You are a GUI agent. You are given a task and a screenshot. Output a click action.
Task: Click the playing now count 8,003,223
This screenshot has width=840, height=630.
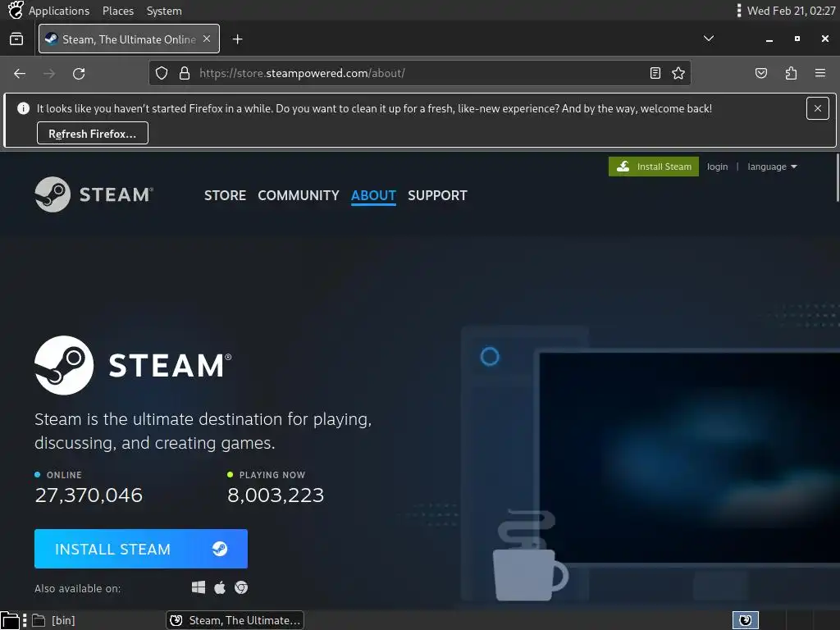point(276,495)
